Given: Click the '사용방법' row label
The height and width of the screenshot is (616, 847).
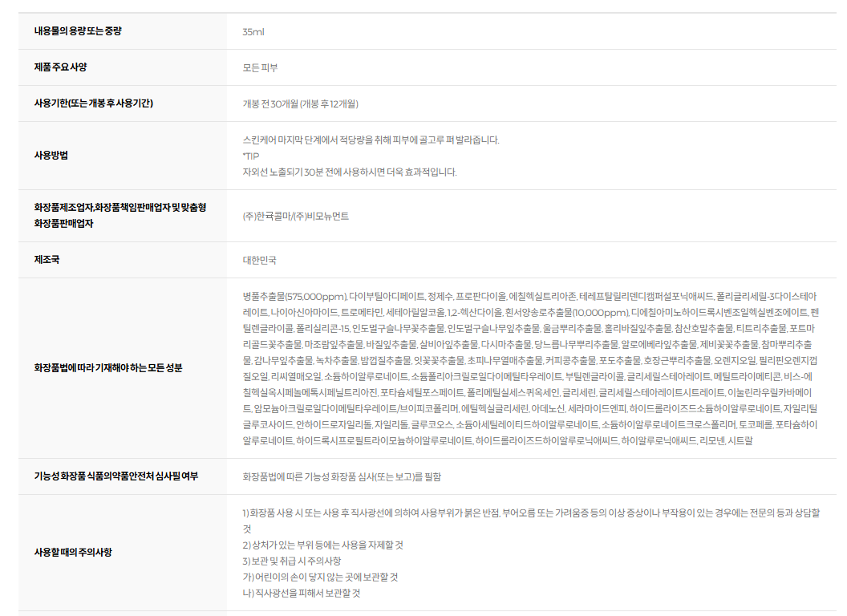Looking at the screenshot, I should (x=51, y=156).
